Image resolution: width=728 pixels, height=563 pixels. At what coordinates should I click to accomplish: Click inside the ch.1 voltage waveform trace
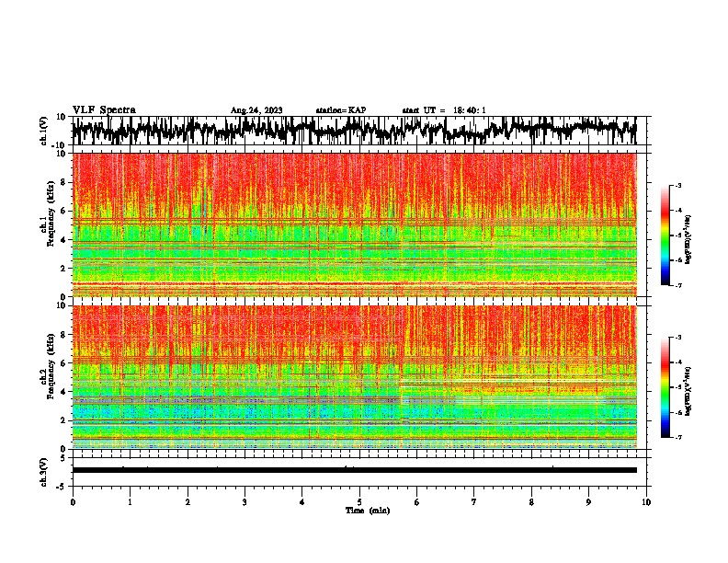pos(354,131)
